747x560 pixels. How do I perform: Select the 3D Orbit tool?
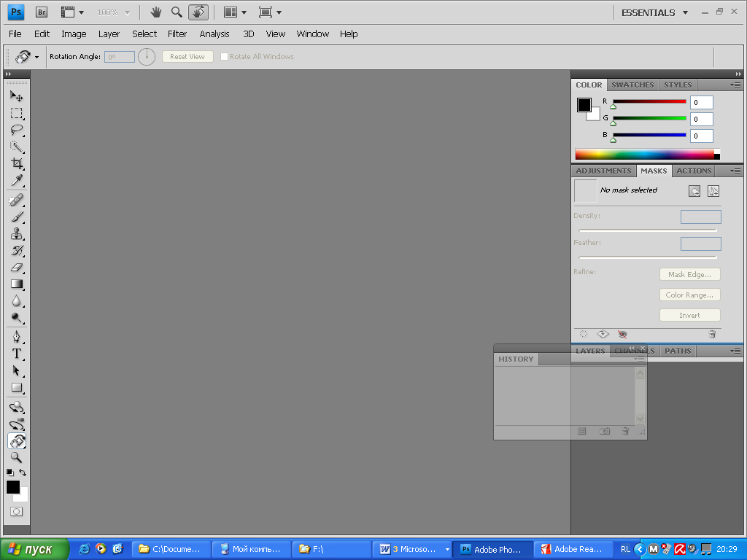pos(17,424)
